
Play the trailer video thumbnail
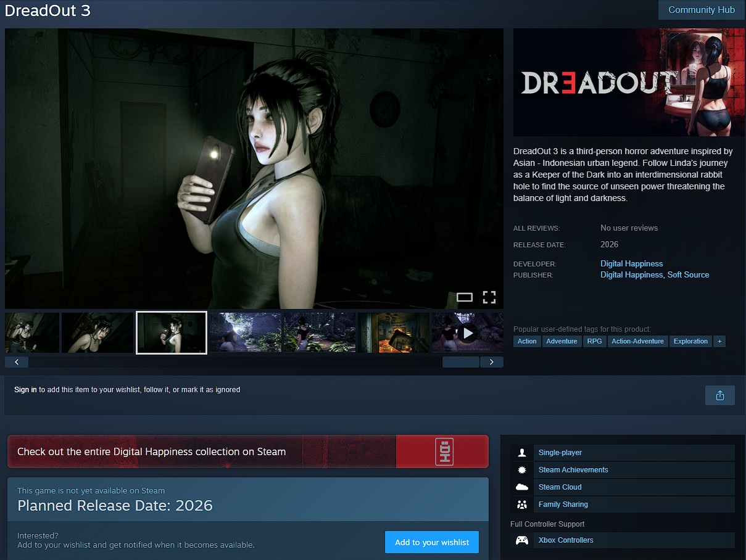point(467,333)
